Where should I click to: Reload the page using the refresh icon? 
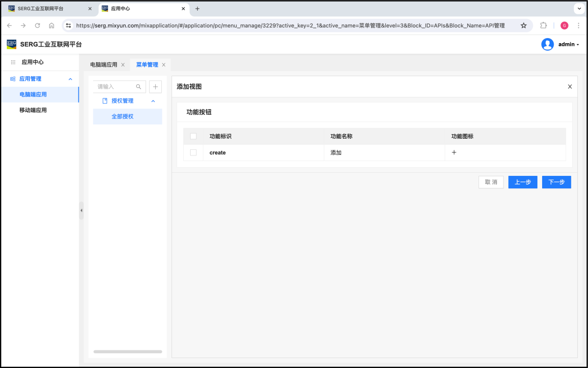[38, 26]
